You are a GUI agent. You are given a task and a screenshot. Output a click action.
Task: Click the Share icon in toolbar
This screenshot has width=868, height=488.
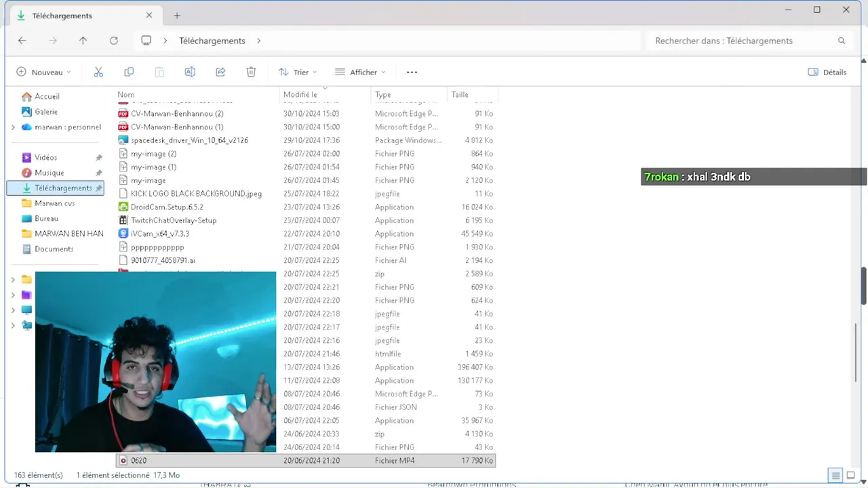pos(220,72)
